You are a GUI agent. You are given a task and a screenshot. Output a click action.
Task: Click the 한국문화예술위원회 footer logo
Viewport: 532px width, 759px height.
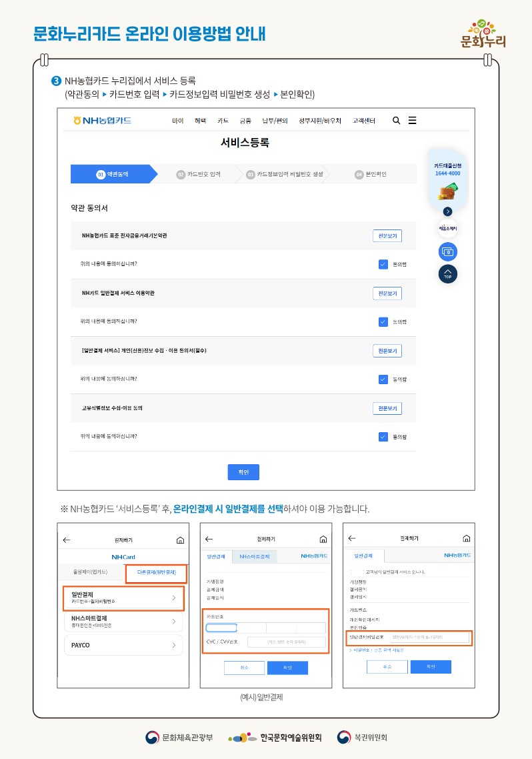point(275,737)
